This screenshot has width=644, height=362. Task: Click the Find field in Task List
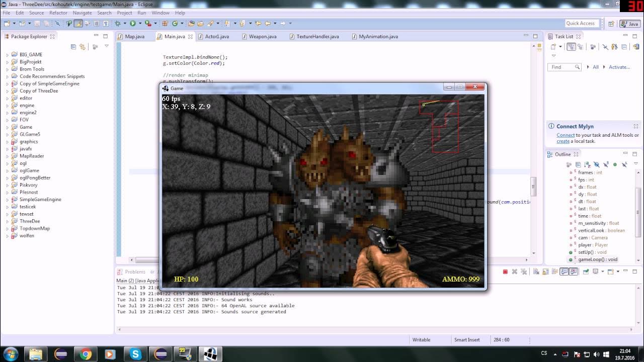tap(565, 67)
